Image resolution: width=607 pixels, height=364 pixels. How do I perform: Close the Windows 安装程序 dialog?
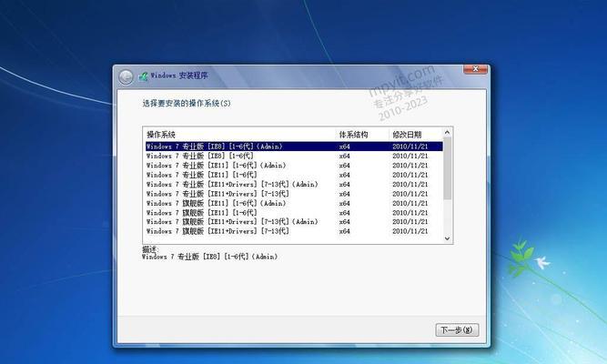(475, 69)
